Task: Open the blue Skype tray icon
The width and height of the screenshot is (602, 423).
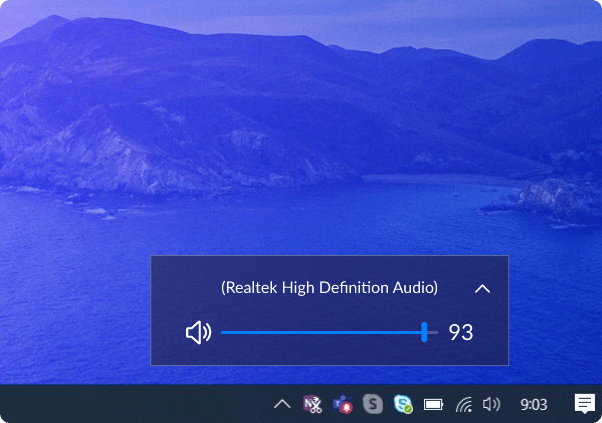Action: pos(403,404)
